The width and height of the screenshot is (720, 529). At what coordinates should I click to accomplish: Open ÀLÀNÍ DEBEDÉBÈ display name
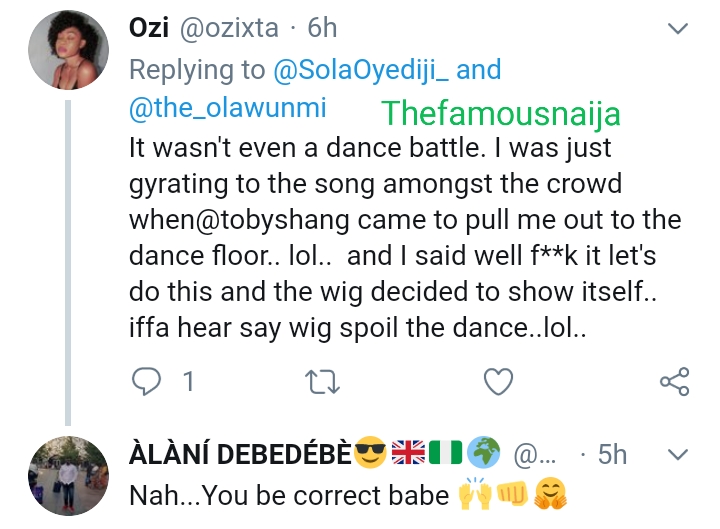(240, 455)
